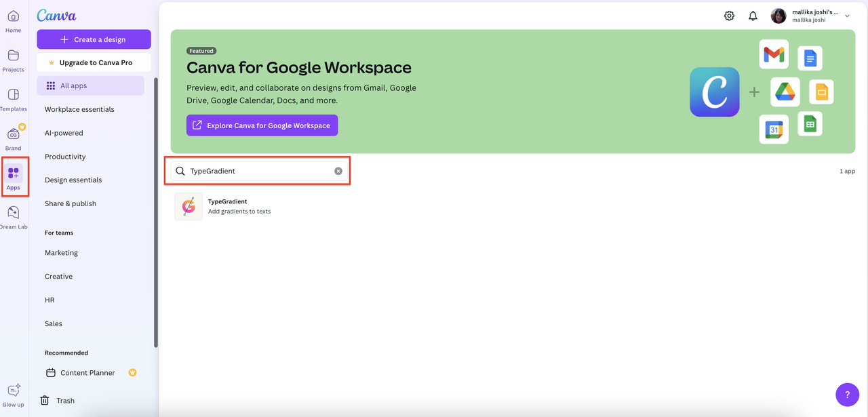
Task: View notifications via the bell icon
Action: [753, 16]
